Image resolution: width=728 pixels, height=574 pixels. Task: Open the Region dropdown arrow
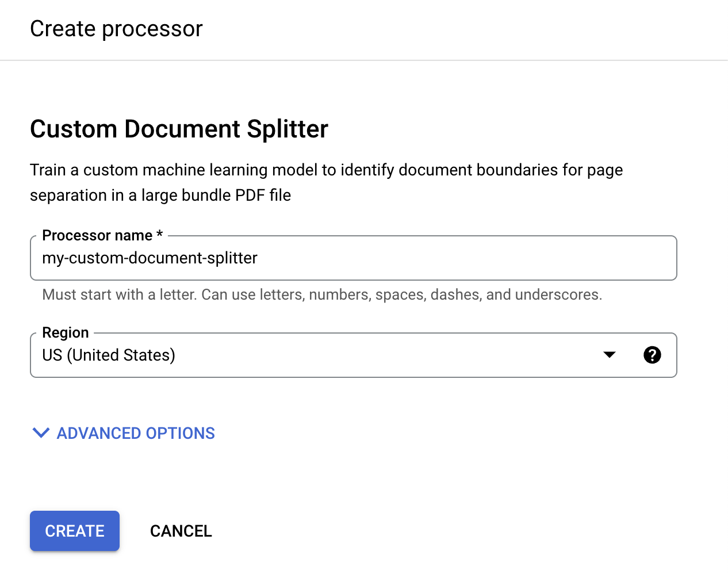point(610,355)
